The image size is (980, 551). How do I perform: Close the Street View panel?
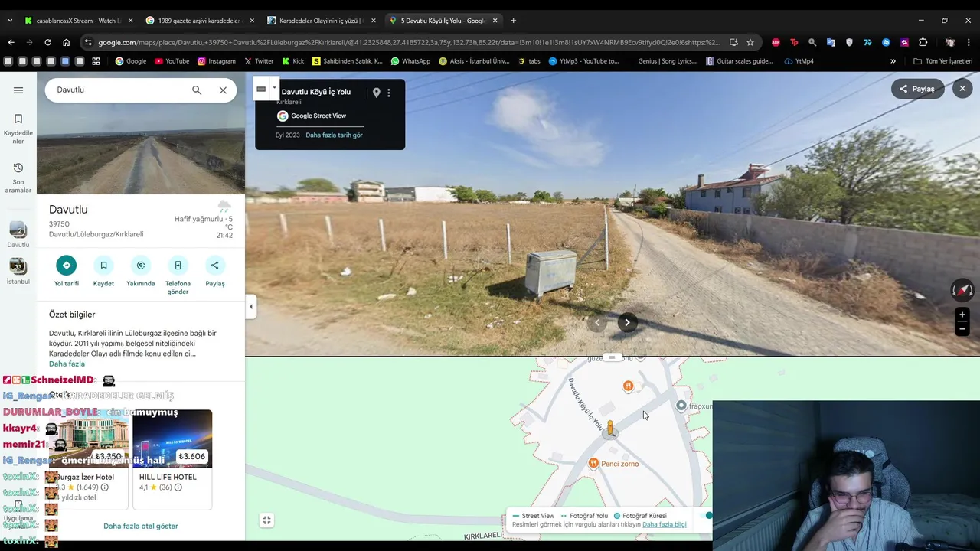coord(962,89)
